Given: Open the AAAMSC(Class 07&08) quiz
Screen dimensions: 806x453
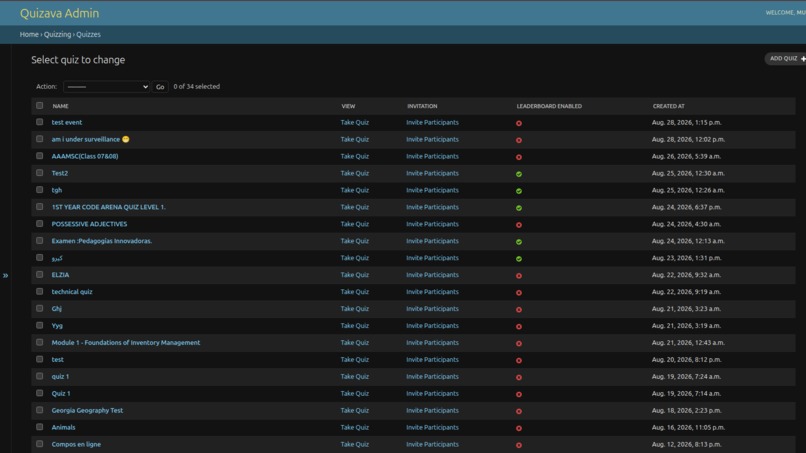Looking at the screenshot, I should pyautogui.click(x=85, y=156).
